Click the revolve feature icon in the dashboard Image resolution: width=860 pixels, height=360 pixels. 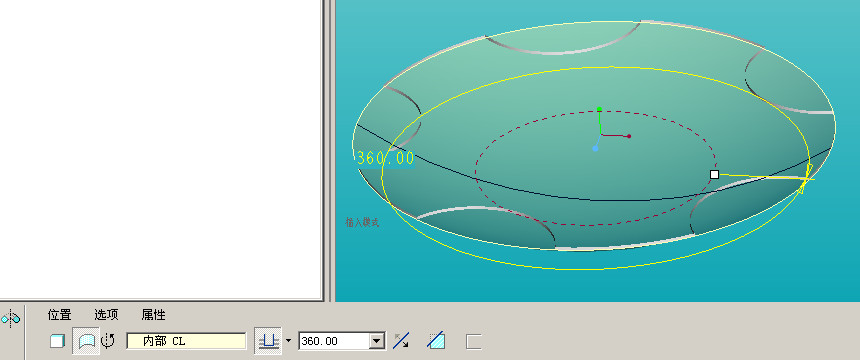[x=10, y=318]
